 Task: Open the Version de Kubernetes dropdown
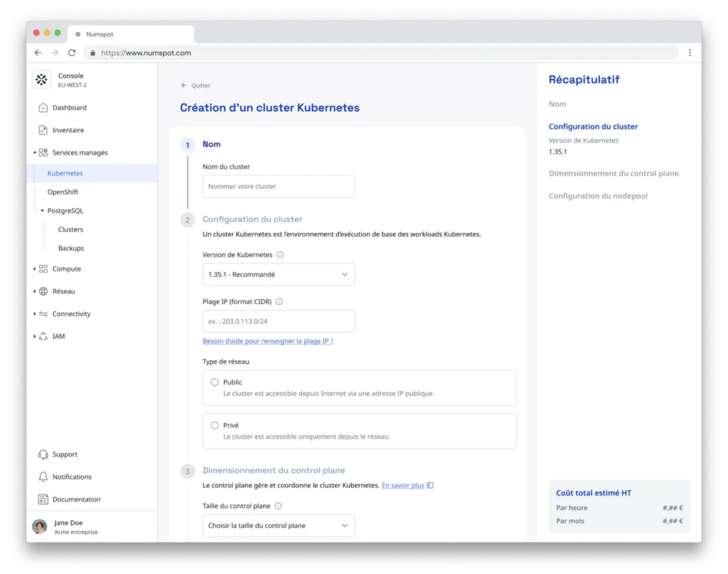(x=279, y=274)
